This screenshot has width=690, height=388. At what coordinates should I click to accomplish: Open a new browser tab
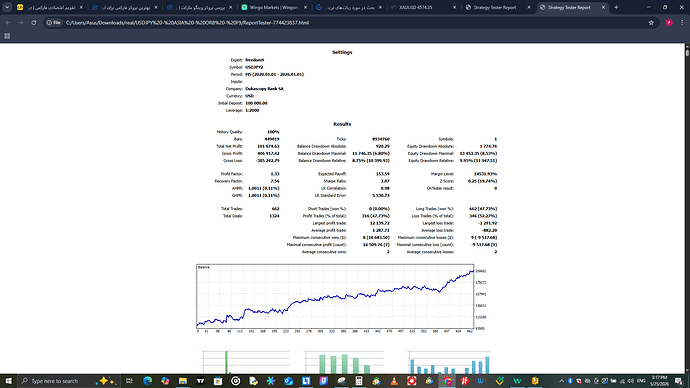(616, 7)
